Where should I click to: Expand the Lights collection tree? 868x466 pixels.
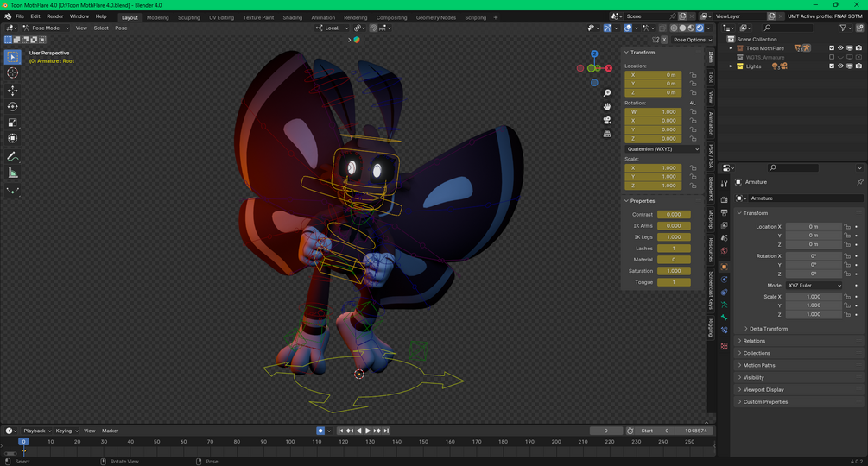coord(731,66)
